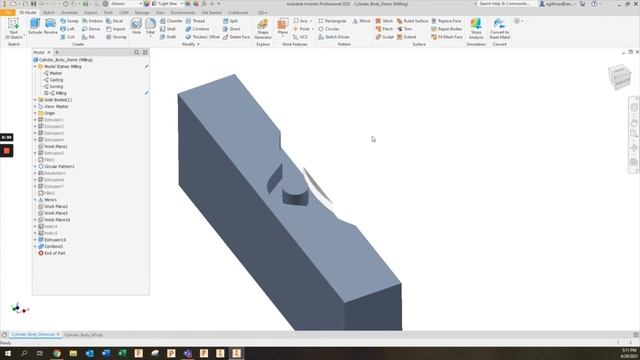This screenshot has height=360, width=640.
Task: Stop the screen recording
Action: pyautogui.click(x=7, y=151)
